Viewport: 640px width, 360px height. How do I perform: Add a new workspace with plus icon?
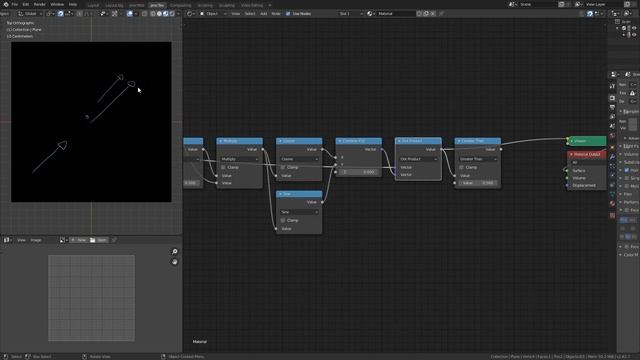click(x=270, y=5)
